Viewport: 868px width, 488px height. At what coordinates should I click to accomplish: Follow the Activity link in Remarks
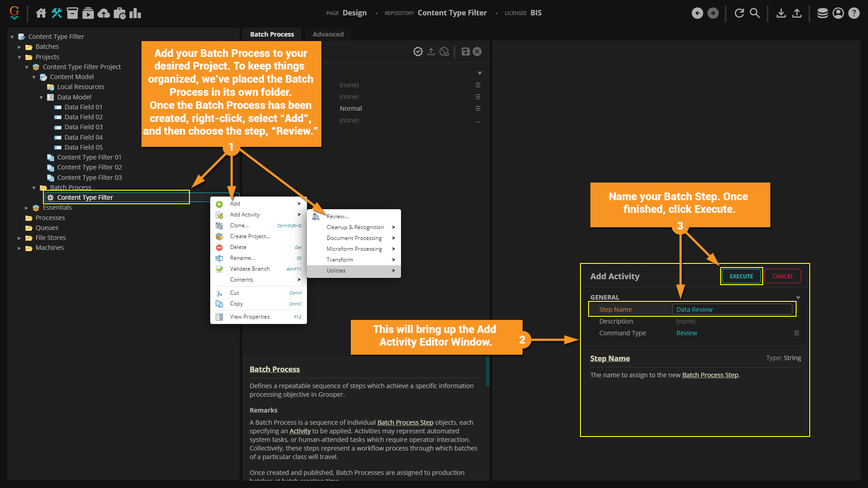tap(300, 431)
